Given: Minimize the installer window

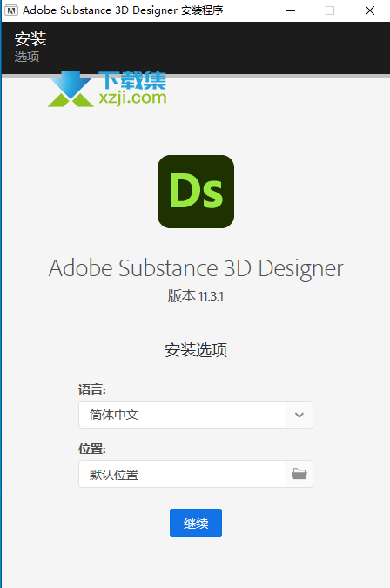Looking at the screenshot, I should (291, 10).
